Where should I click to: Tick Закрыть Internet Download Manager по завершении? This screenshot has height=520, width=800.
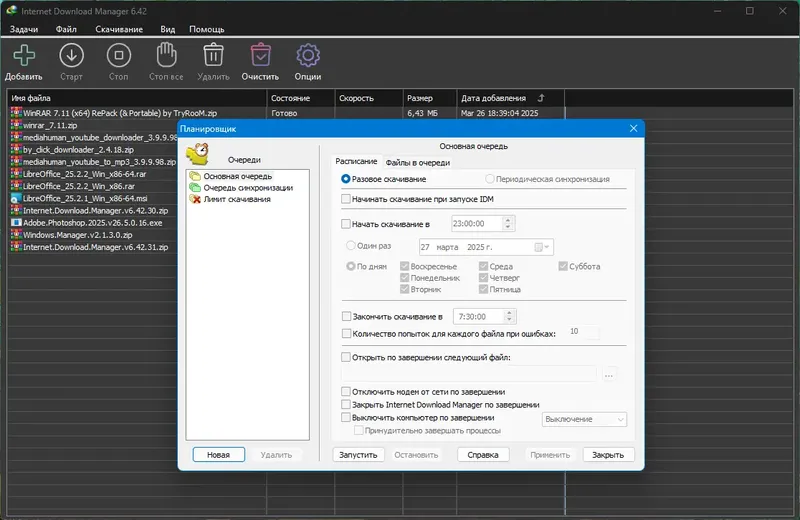pos(346,405)
